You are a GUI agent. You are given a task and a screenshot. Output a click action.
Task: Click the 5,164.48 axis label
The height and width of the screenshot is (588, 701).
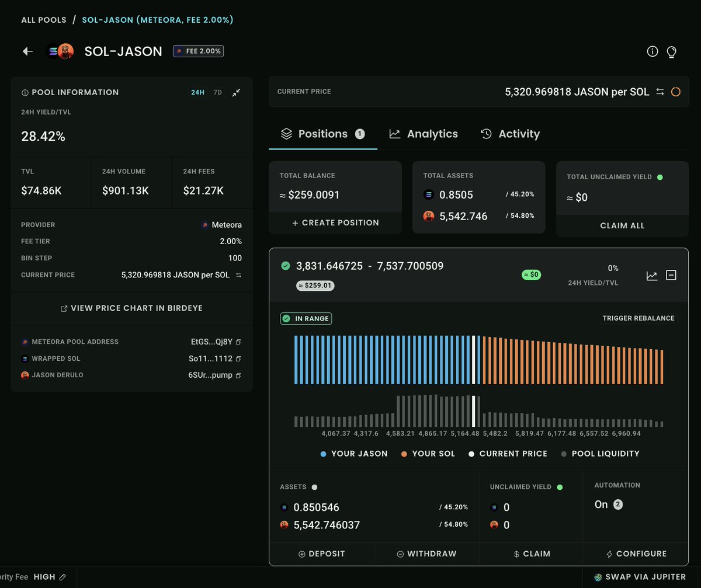(x=466, y=434)
